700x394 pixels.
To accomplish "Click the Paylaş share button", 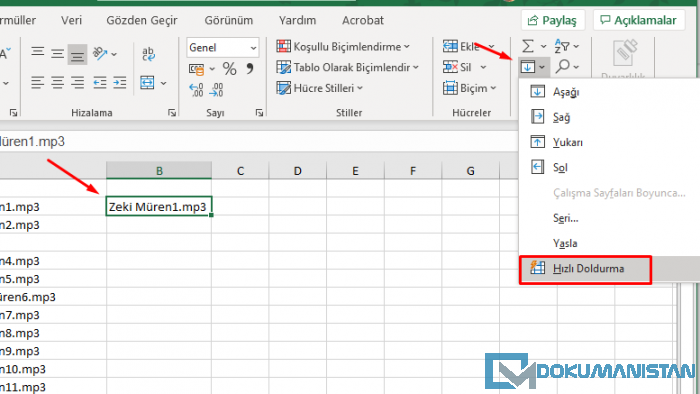I will point(553,20).
